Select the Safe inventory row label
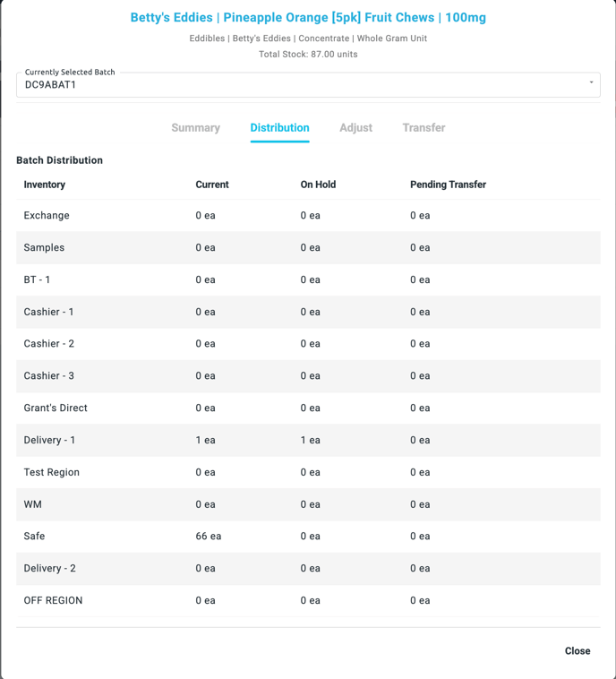Image resolution: width=616 pixels, height=679 pixels. tap(34, 537)
